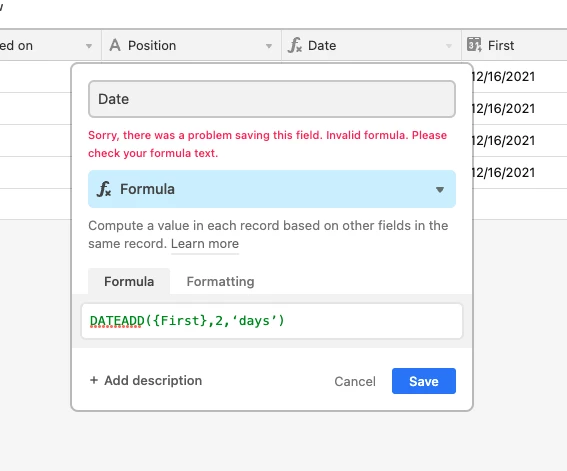Switch to the Formula tab
567x471 pixels.
129,281
